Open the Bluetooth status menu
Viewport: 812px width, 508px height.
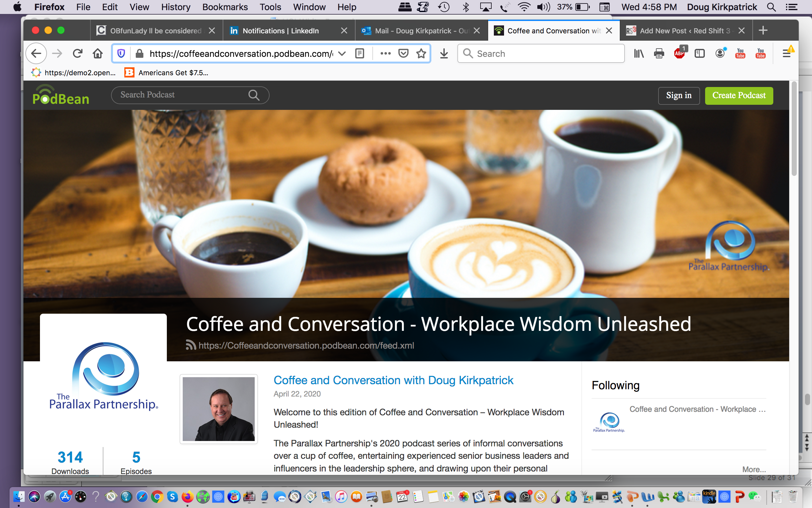tap(466, 7)
